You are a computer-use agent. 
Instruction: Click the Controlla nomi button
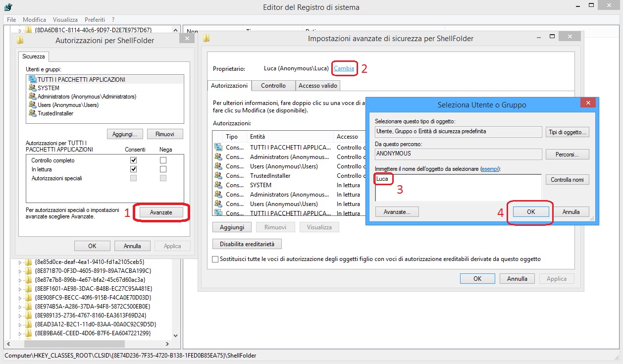click(568, 180)
